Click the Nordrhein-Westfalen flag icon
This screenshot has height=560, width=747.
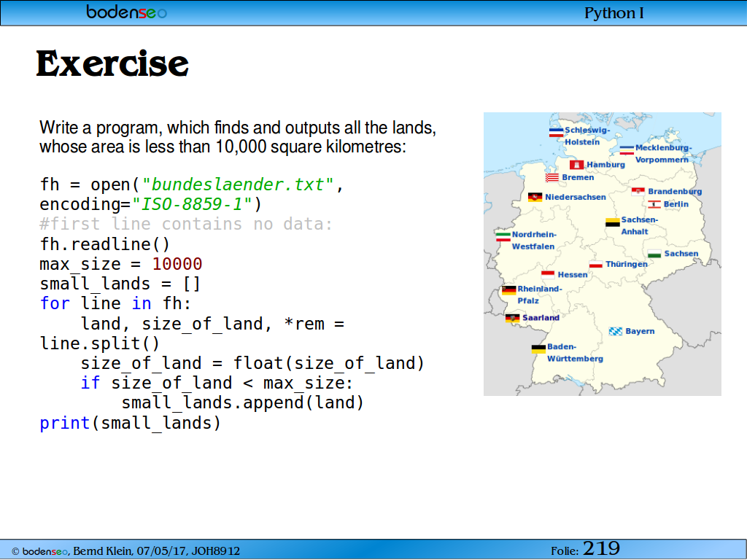pyautogui.click(x=503, y=237)
